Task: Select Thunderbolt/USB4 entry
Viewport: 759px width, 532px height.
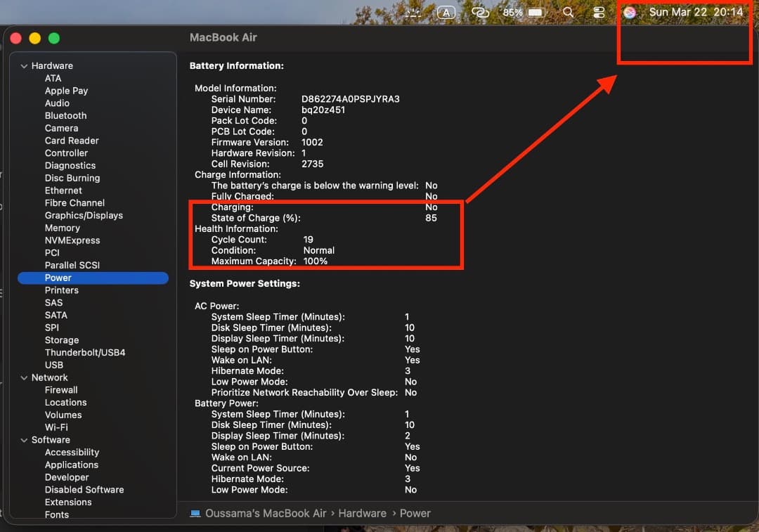Action: click(85, 353)
